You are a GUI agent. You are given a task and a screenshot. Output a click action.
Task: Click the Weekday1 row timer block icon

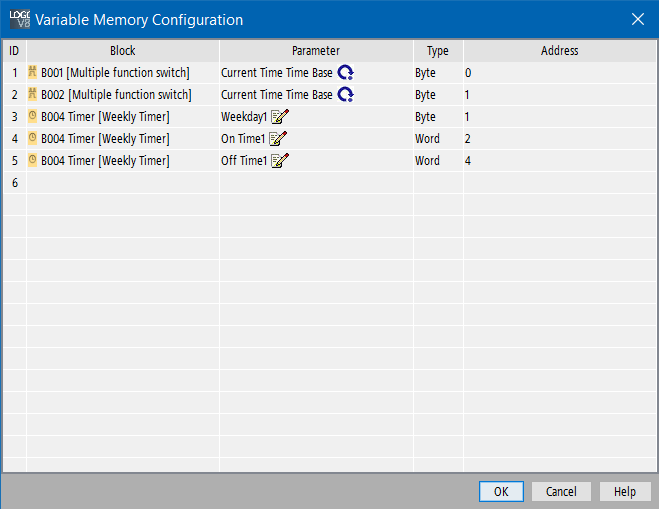(x=33, y=117)
